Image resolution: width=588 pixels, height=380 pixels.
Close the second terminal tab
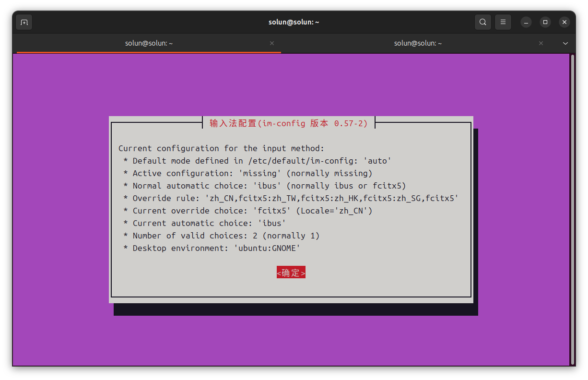541,43
